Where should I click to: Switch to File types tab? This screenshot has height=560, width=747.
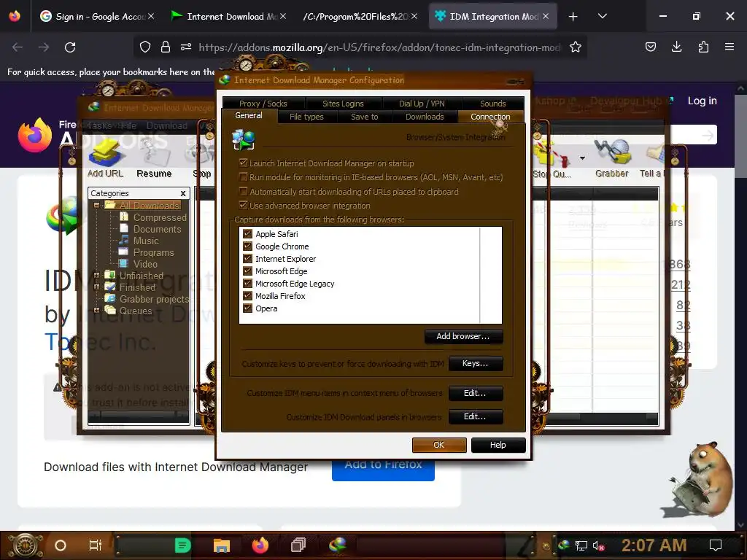[306, 117]
